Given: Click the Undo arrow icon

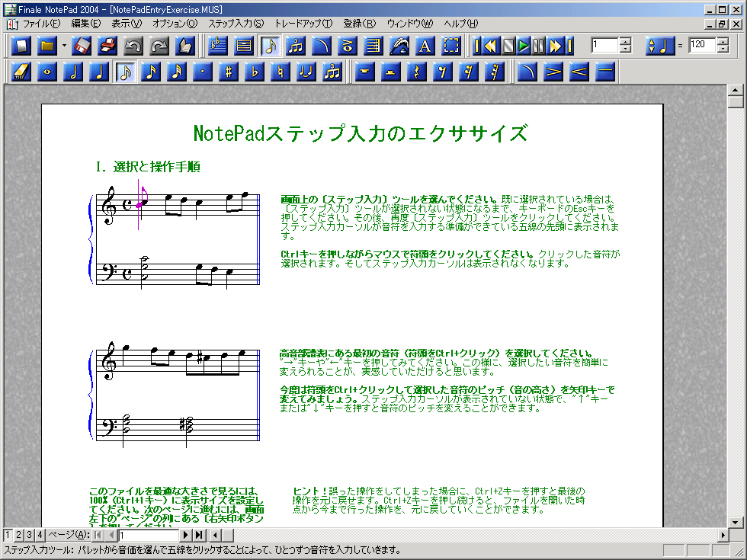Looking at the screenshot, I should point(133,46).
